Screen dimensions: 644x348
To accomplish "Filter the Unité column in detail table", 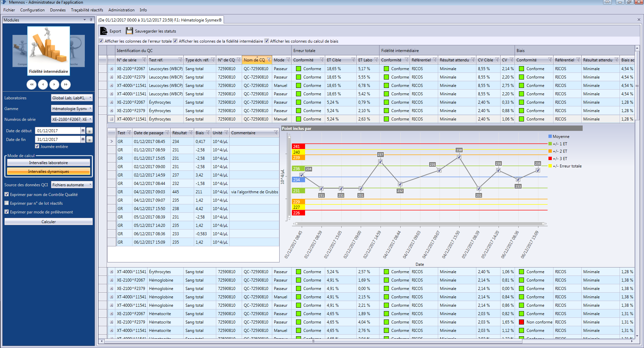I will pos(226,133).
